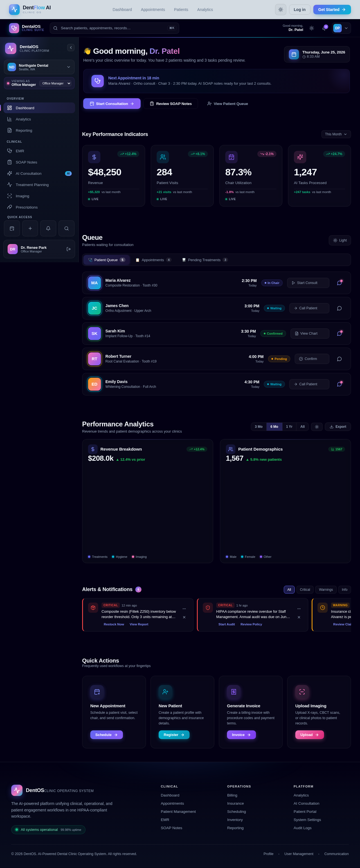Screen dimensions: 360x868
Task: Click sun icon beside Dr. Patel greeting
Action: (312, 28)
